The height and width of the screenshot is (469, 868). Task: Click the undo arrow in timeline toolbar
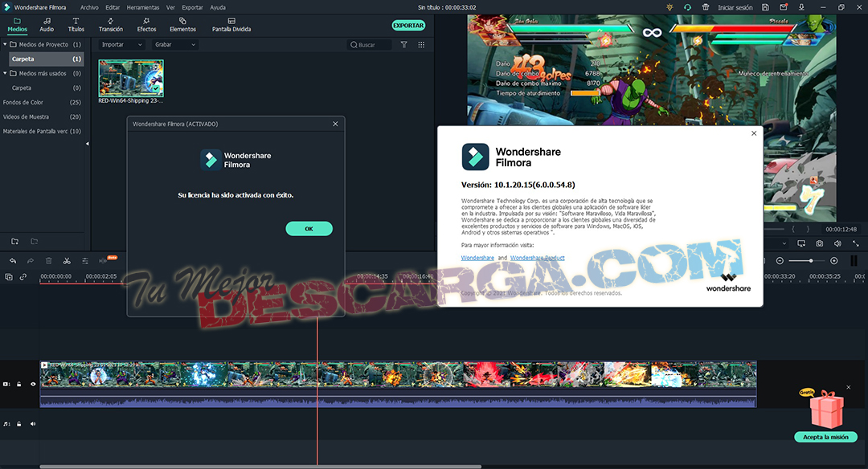click(13, 260)
